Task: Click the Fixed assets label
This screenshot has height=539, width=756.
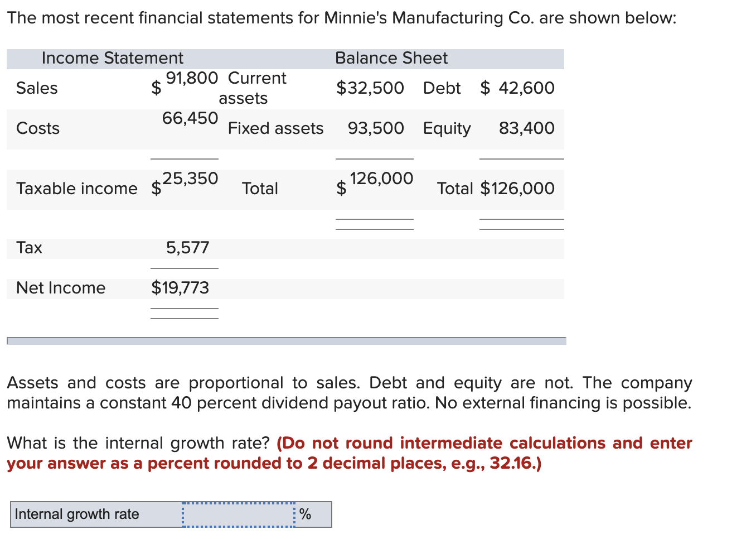Action: coord(275,128)
